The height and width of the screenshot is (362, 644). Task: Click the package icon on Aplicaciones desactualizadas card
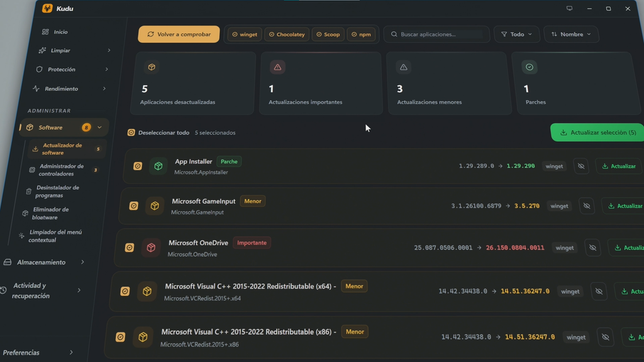coord(152,67)
